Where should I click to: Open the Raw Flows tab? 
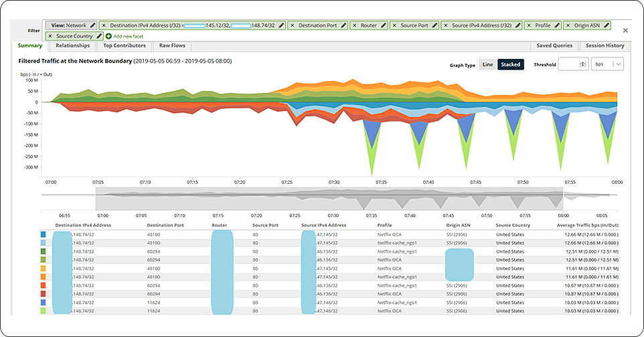pyautogui.click(x=172, y=45)
